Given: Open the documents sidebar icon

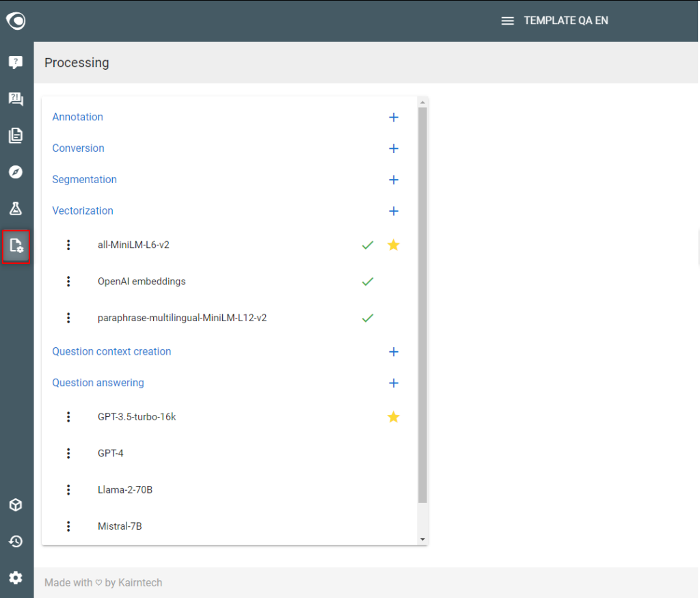Looking at the screenshot, I should click(16, 135).
